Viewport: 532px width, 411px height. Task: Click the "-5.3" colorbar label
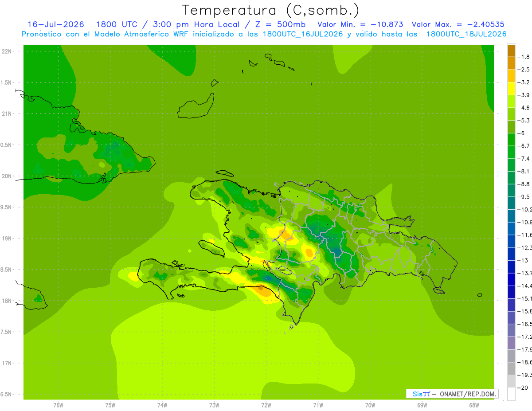pos(524,120)
